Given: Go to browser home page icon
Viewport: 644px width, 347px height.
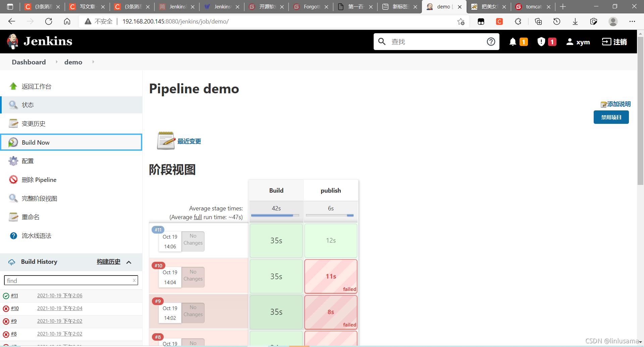Looking at the screenshot, I should pyautogui.click(x=67, y=21).
